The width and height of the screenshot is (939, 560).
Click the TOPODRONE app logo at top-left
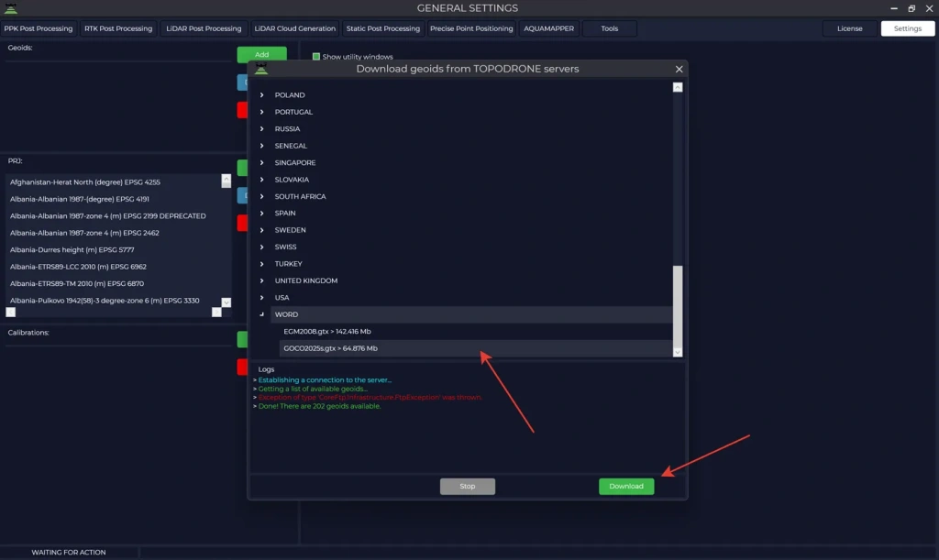11,8
